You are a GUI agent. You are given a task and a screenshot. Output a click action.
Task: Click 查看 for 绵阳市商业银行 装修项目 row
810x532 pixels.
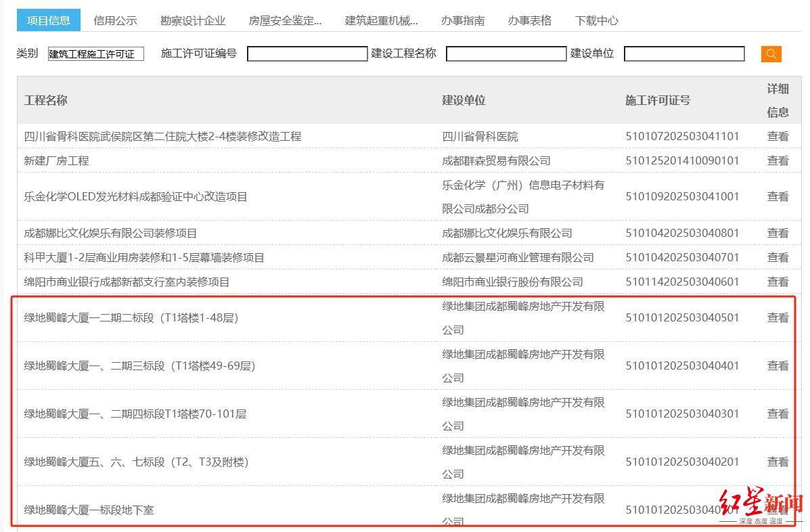click(778, 282)
